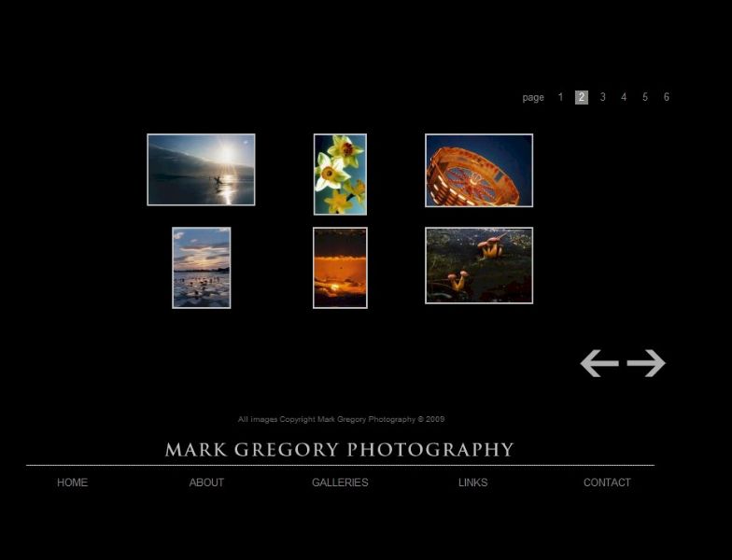Open the yellow daffodils photo thumbnail
The width and height of the screenshot is (732, 560).
[x=340, y=175]
